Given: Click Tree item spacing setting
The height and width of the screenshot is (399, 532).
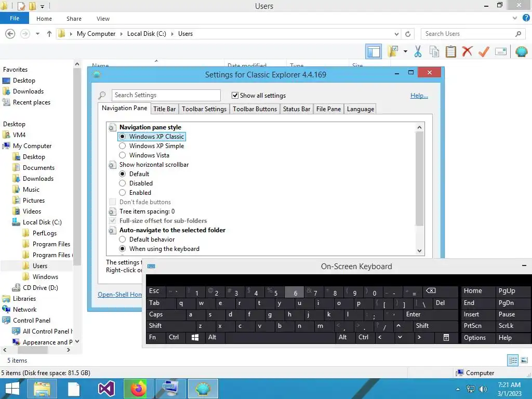Looking at the screenshot, I should 147,211.
